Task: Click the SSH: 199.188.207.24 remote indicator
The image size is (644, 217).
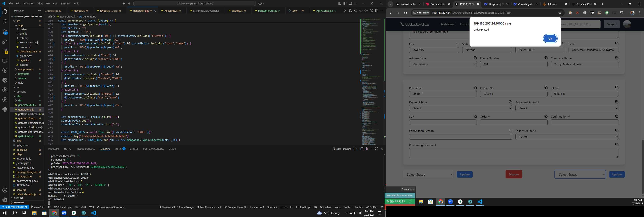Action: pos(14,207)
